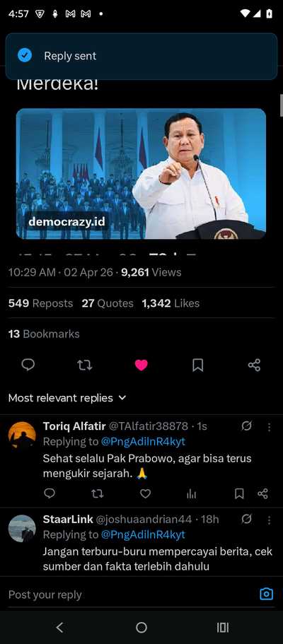
Task: Tap the reply bubble icon under main post
Action: click(x=28, y=365)
